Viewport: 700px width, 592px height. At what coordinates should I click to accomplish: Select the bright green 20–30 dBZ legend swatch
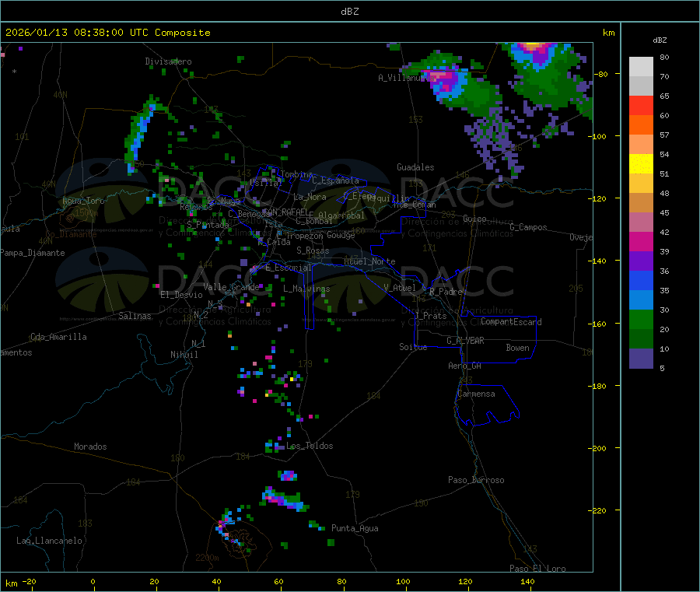641,320
